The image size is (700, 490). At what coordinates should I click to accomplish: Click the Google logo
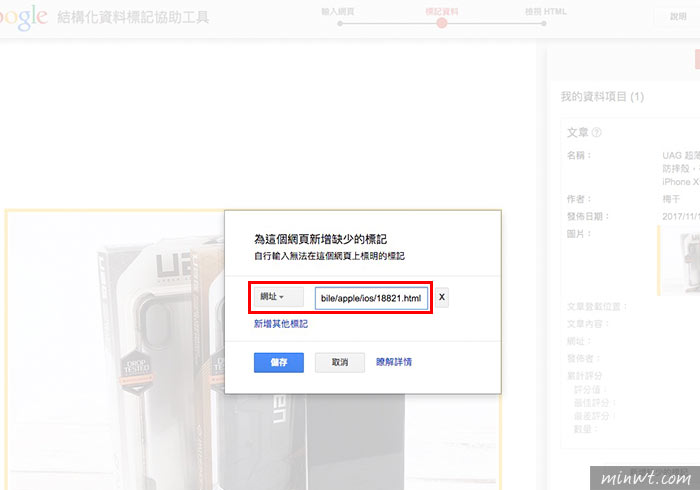[23, 18]
